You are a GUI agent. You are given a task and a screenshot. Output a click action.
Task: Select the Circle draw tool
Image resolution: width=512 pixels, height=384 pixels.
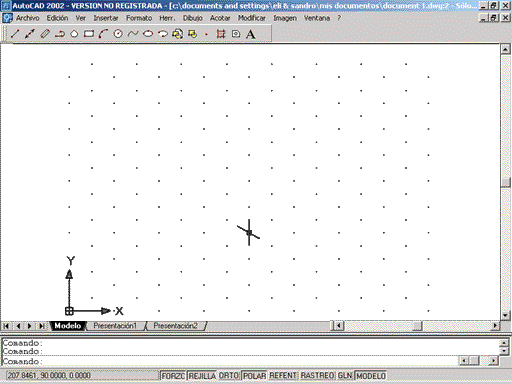118,34
